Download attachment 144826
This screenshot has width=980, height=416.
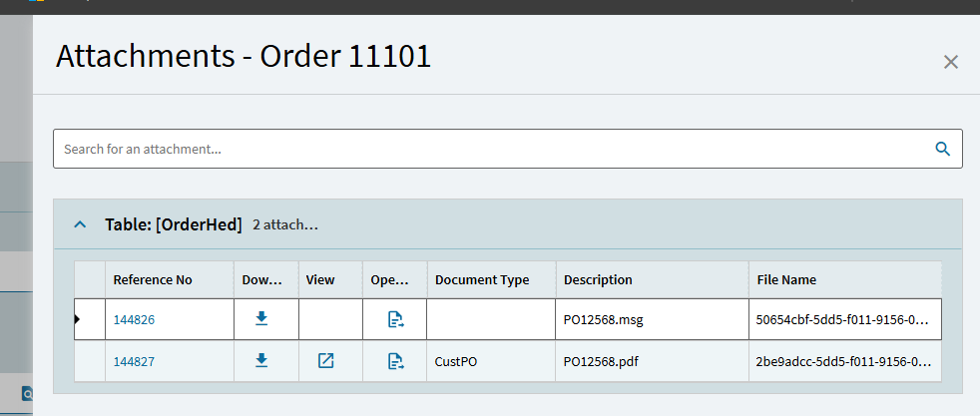pyautogui.click(x=261, y=319)
